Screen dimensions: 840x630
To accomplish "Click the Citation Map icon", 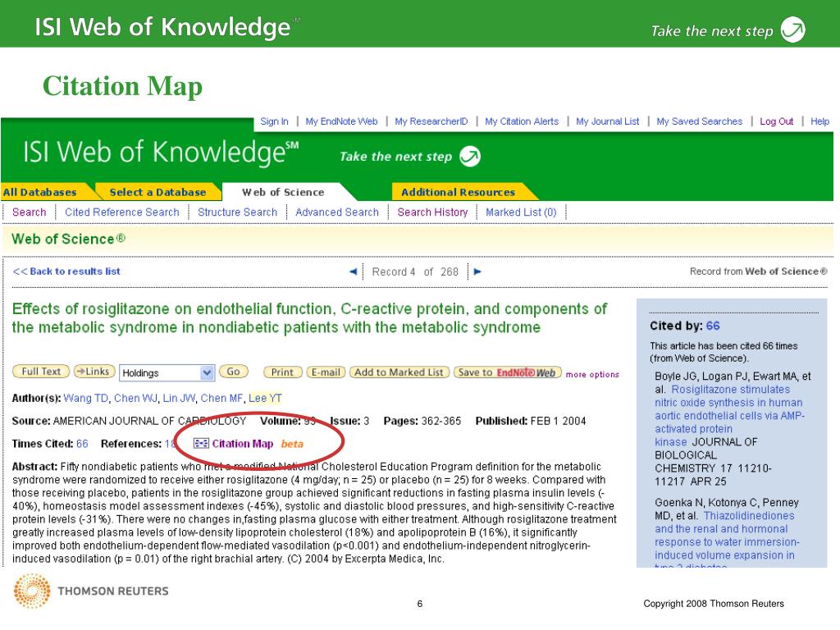I will tap(201, 443).
